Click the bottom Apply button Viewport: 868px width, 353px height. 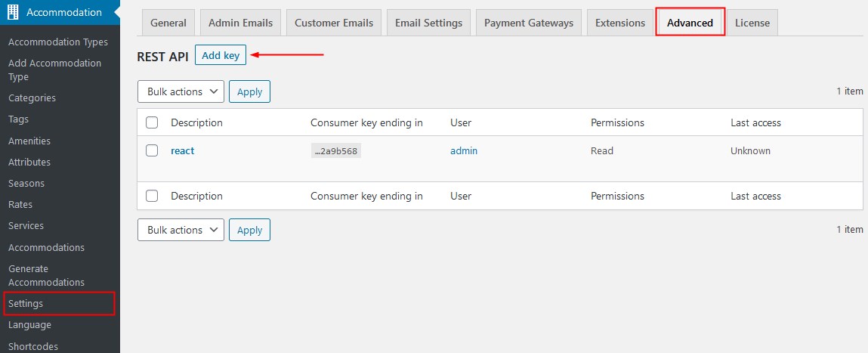pos(249,230)
